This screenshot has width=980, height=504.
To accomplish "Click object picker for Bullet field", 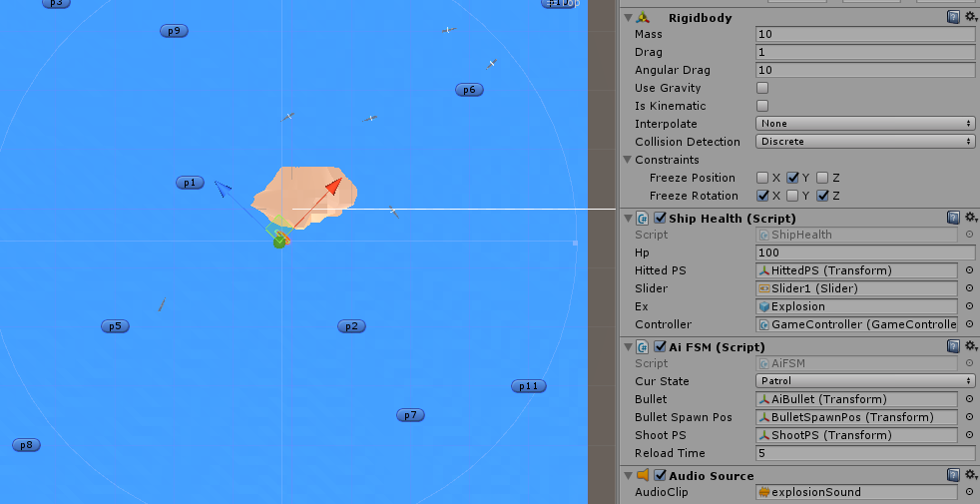I will click(x=969, y=399).
